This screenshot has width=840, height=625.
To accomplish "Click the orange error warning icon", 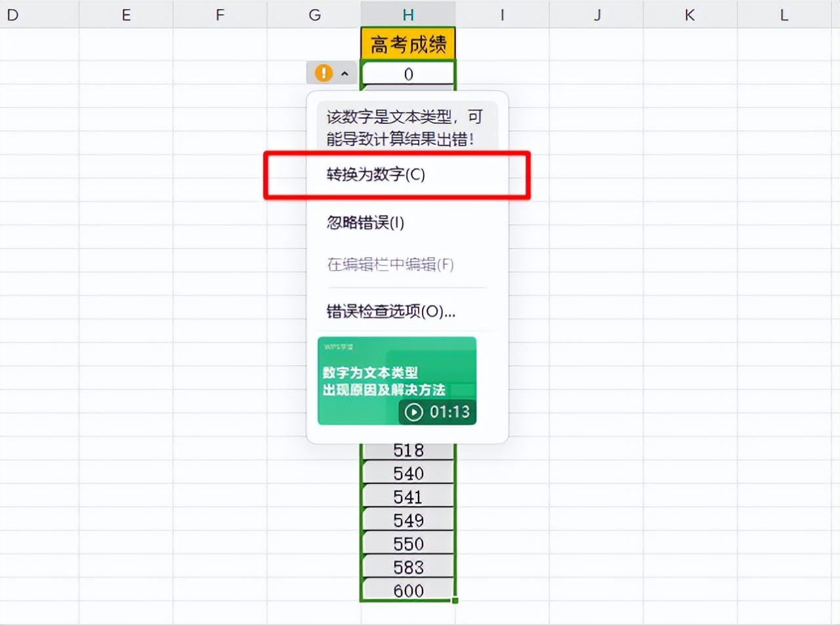I will coord(324,73).
